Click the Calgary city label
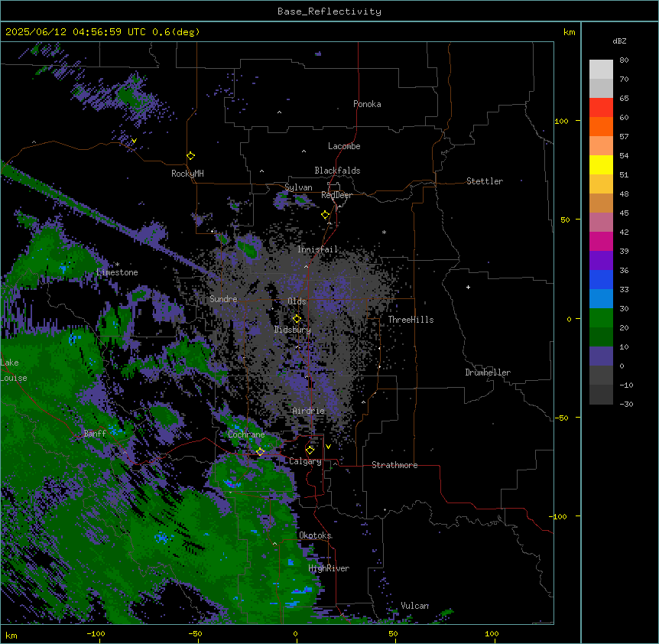Image resolution: width=659 pixels, height=644 pixels. [305, 461]
